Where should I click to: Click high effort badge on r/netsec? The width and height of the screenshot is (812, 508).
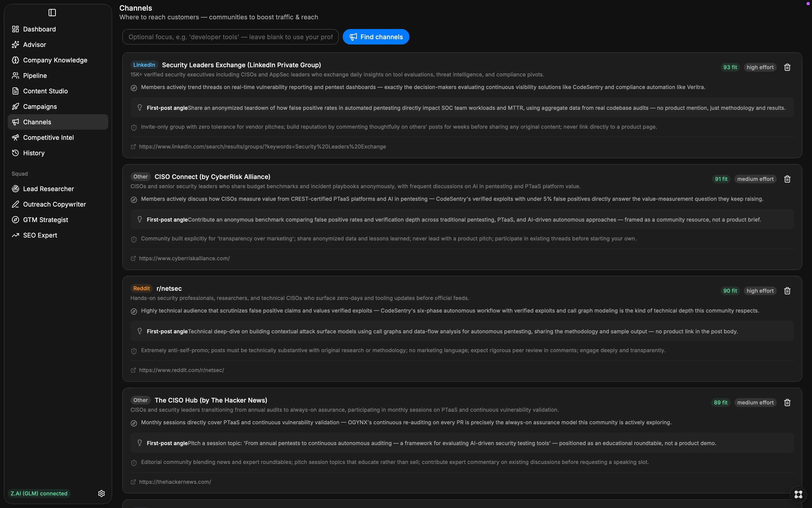(x=760, y=291)
